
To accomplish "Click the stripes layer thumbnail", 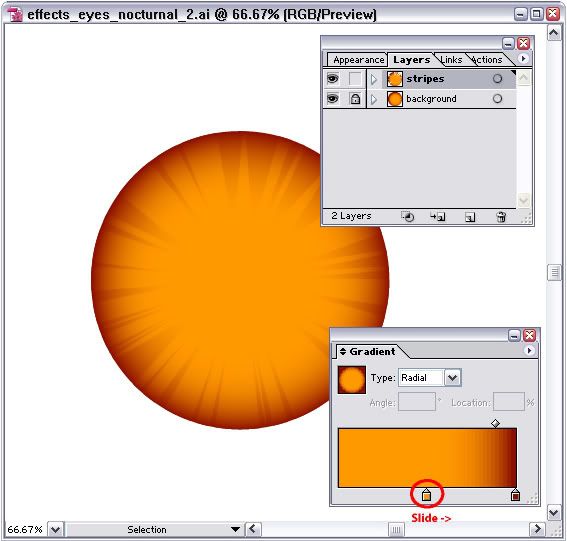I will pyautogui.click(x=395, y=79).
